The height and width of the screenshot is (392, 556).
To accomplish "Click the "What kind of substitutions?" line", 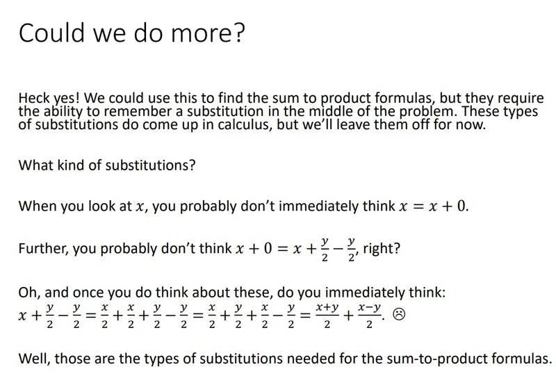I will 107,167.
